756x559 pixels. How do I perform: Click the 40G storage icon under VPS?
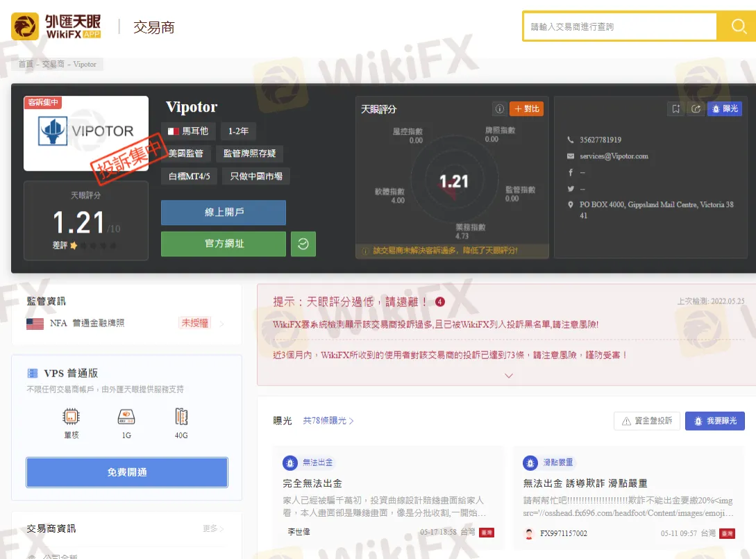pyautogui.click(x=181, y=417)
